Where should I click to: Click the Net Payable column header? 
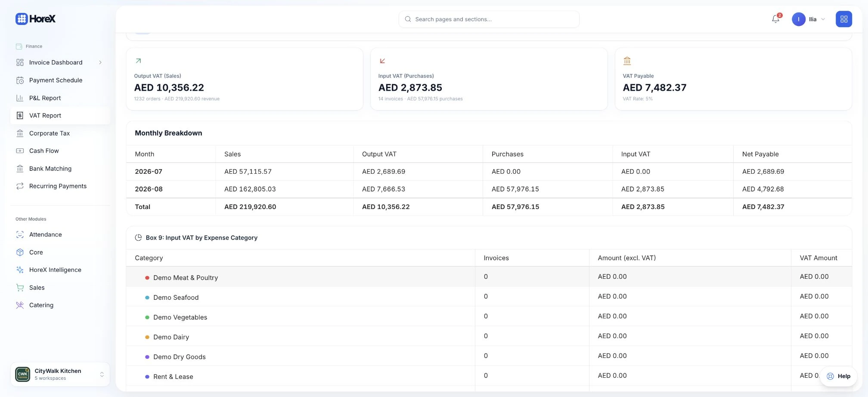coord(760,154)
